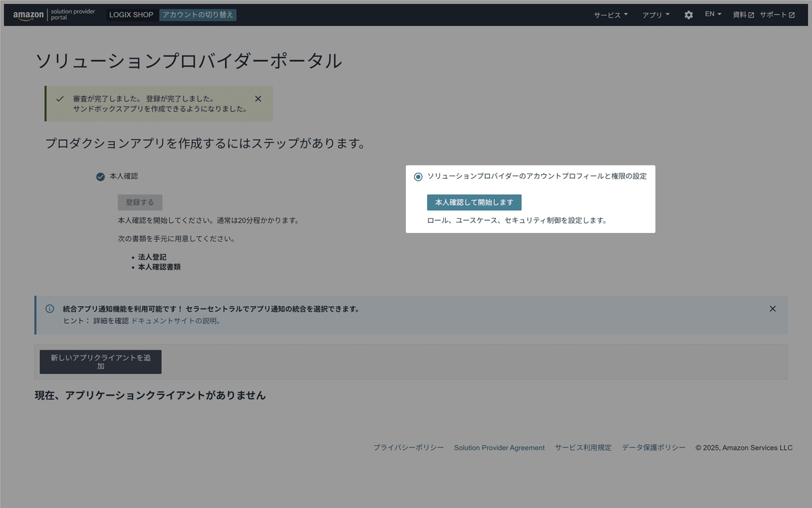812x508 pixels.
Task: Select the アカウントプロフィールと権限の設定 radio button
Action: tap(418, 176)
